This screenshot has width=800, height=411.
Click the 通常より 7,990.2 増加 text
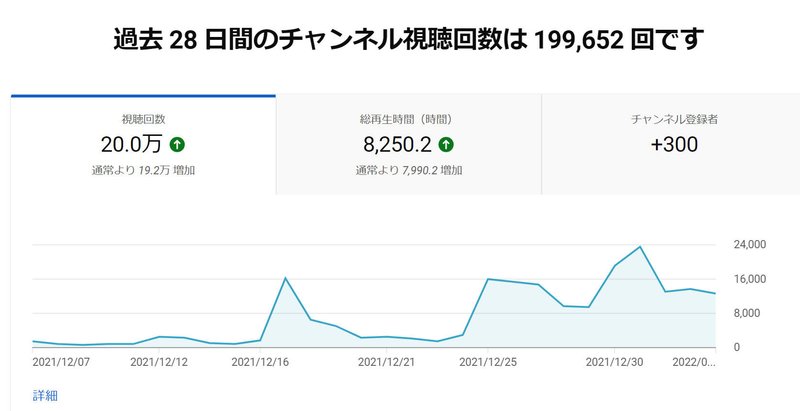pos(409,171)
